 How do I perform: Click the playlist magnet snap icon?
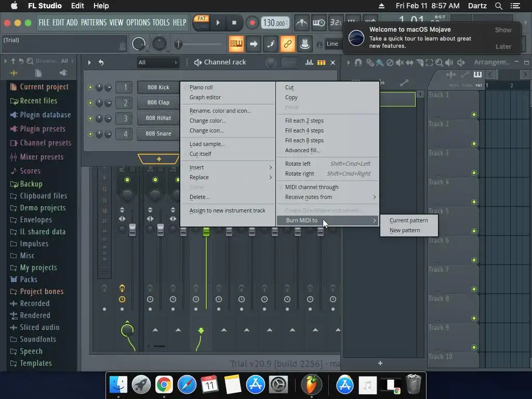point(358,62)
